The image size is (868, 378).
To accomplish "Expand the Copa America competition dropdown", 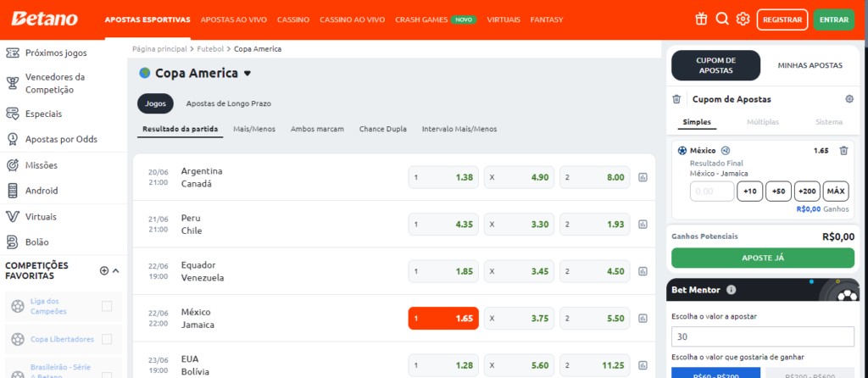I will [x=248, y=73].
